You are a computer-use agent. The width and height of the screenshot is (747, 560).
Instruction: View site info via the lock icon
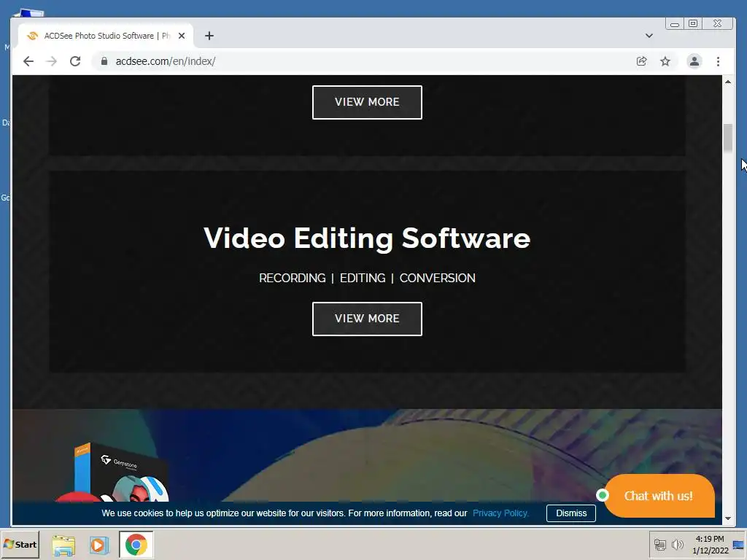(104, 61)
